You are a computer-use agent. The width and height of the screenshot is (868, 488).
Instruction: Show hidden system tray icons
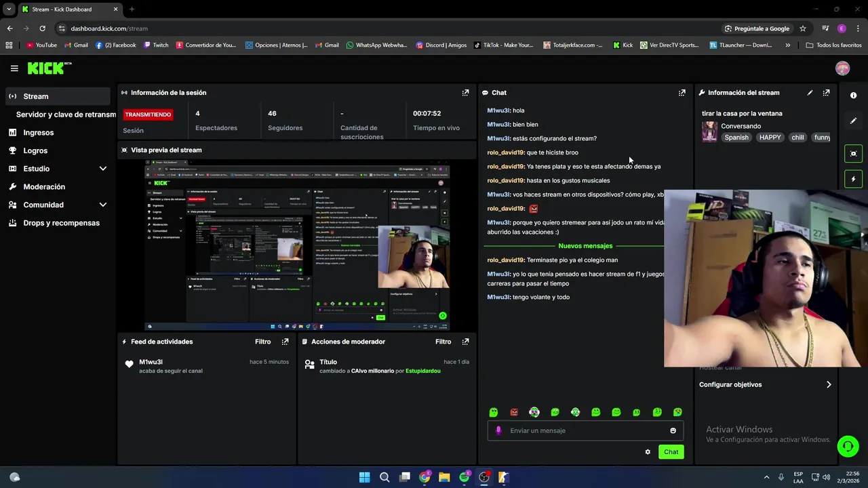pos(766,477)
